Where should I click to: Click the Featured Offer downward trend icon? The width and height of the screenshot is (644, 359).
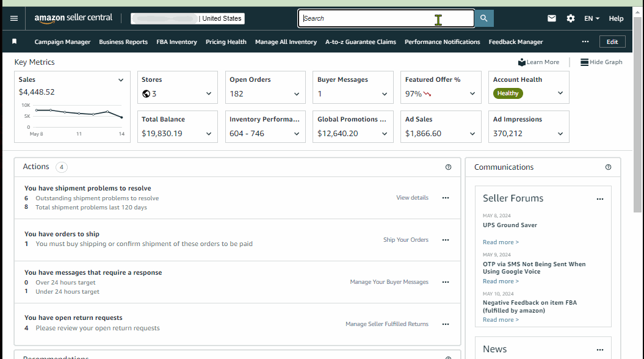(427, 94)
